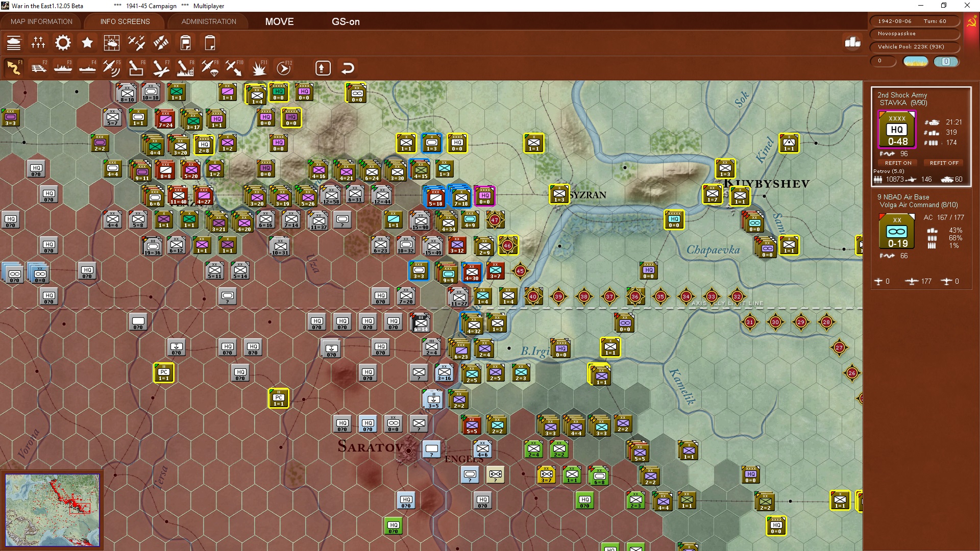Screen dimensions: 980x551
Task: Open the ADMINISTRATION tab
Action: pyautogui.click(x=209, y=21)
